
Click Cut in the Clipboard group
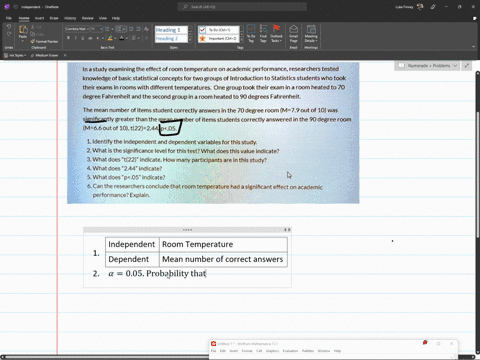tap(36, 27)
